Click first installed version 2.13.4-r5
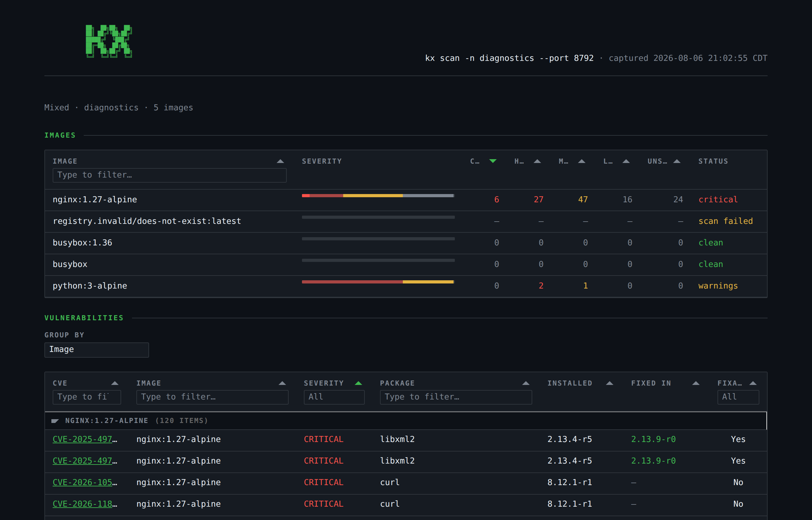 (569, 439)
